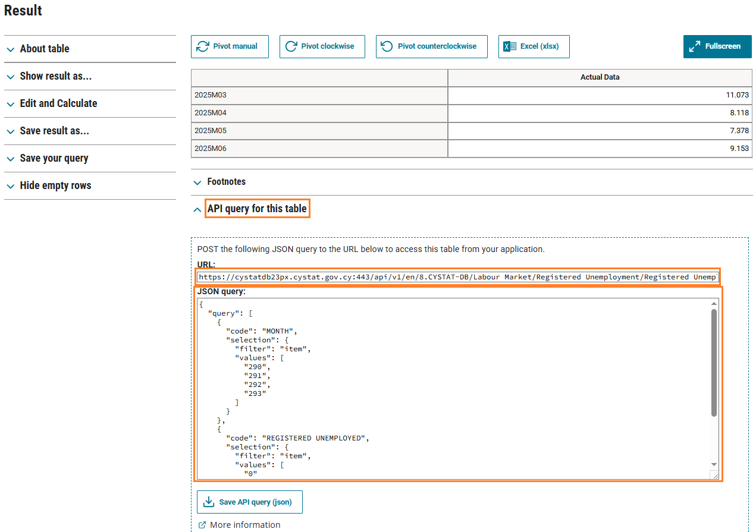Expand the Footnotes section
Screen dimensions: 756x532
226,182
